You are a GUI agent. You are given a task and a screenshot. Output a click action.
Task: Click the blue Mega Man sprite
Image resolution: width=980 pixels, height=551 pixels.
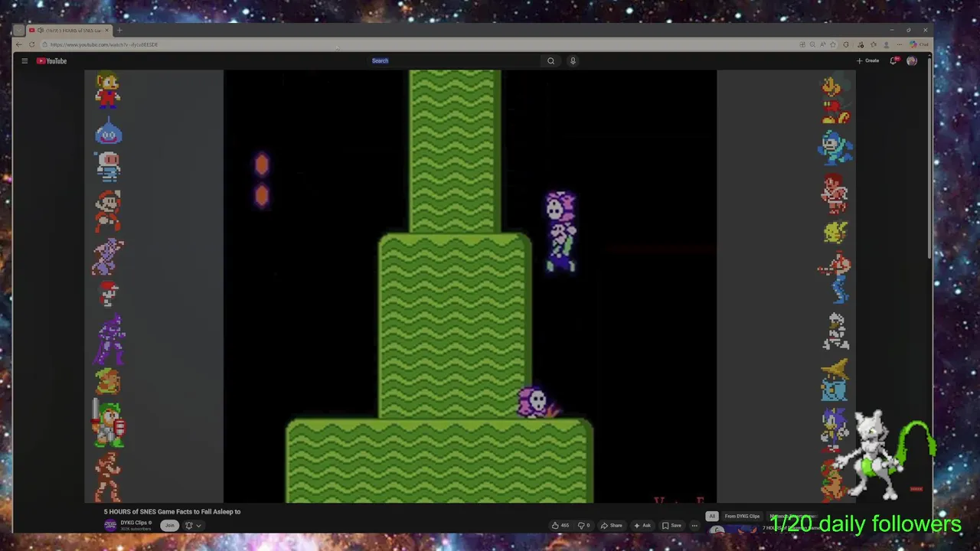pos(835,148)
